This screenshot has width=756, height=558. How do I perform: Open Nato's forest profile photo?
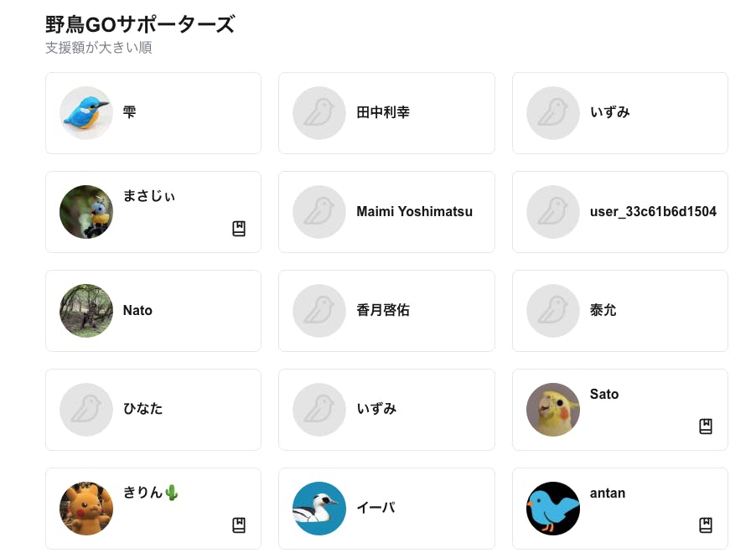click(86, 311)
